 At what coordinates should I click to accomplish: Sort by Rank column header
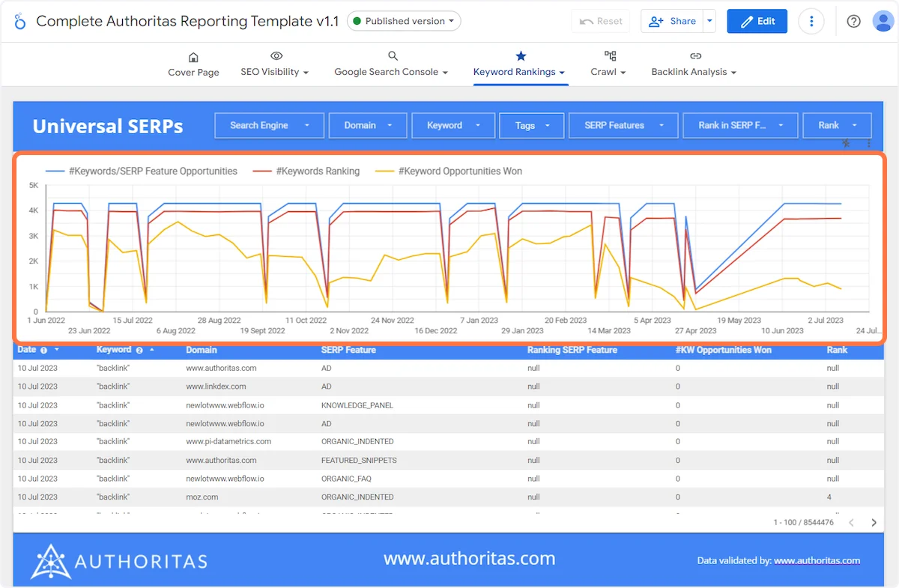(837, 350)
